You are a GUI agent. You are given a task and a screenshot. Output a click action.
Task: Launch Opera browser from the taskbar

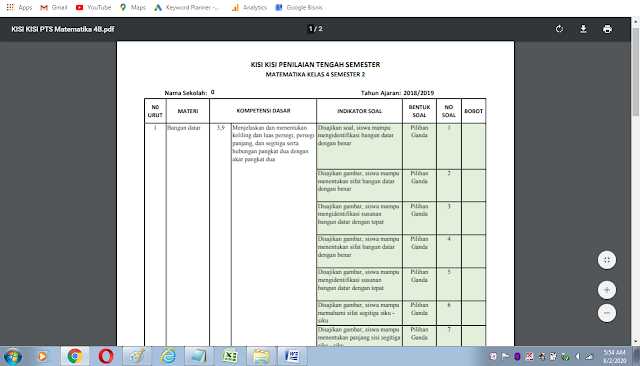106,356
